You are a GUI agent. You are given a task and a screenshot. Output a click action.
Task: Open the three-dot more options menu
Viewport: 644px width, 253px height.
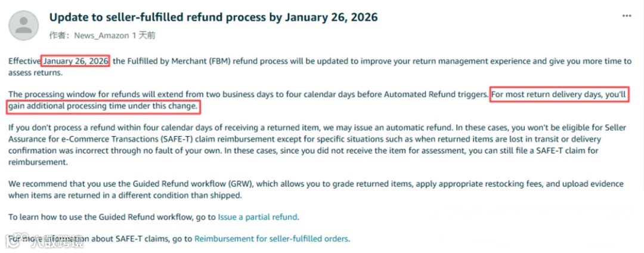coord(627,16)
